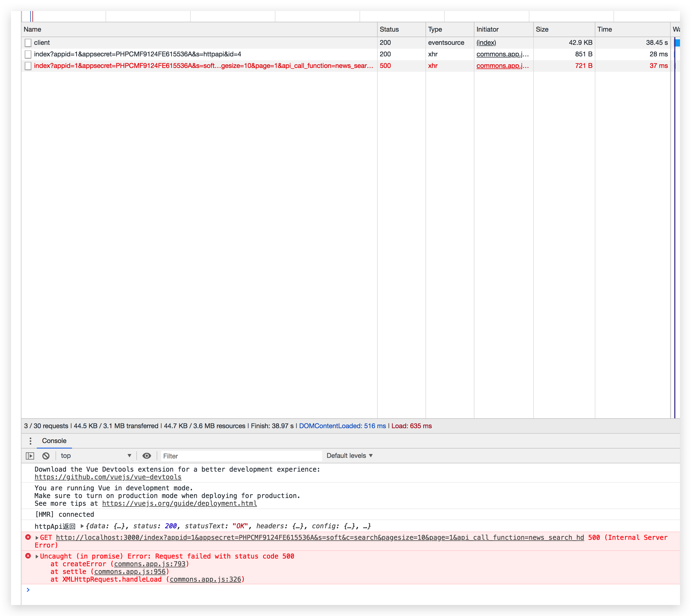Screen dimensions: 691x616
Task: Open the console drawer three-dot menu
Action: point(31,441)
